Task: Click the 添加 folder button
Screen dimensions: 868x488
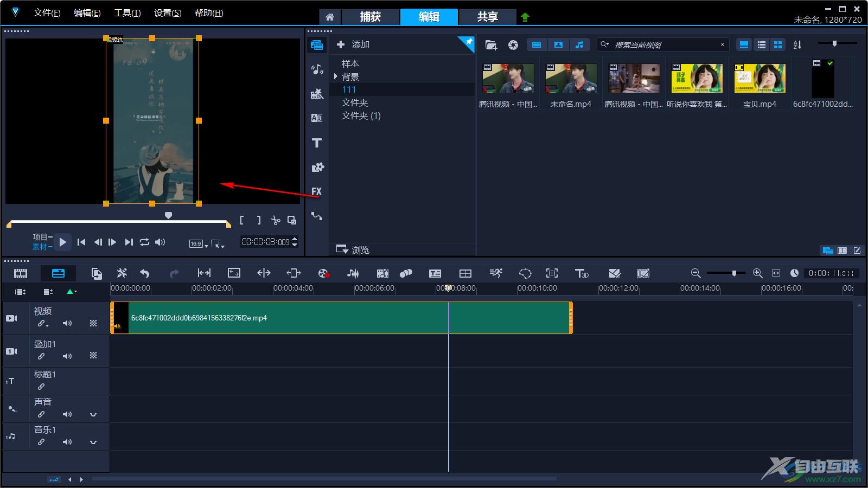Action: pyautogui.click(x=353, y=44)
